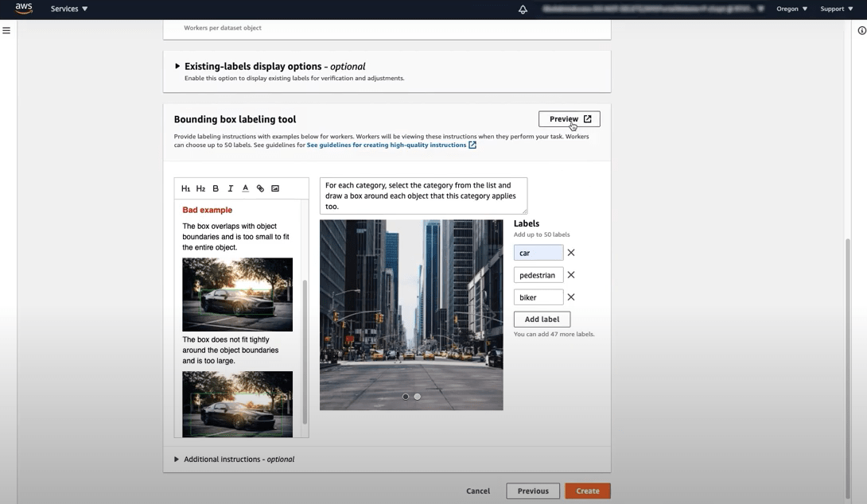
Task: Open the info panel icon at right edge
Action: (861, 30)
